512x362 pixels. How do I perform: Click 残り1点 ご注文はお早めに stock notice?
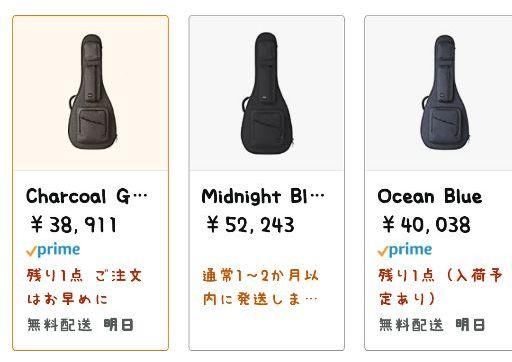coord(84,287)
